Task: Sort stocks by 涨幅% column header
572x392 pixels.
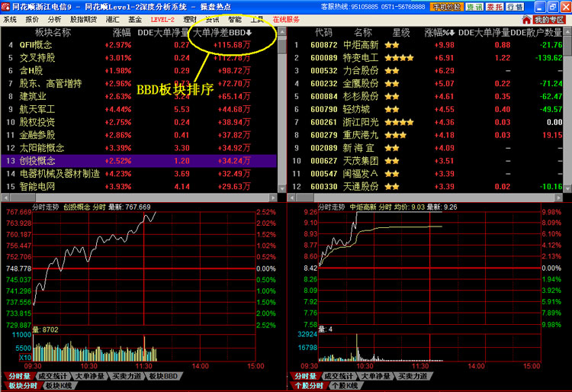Action: coord(439,33)
